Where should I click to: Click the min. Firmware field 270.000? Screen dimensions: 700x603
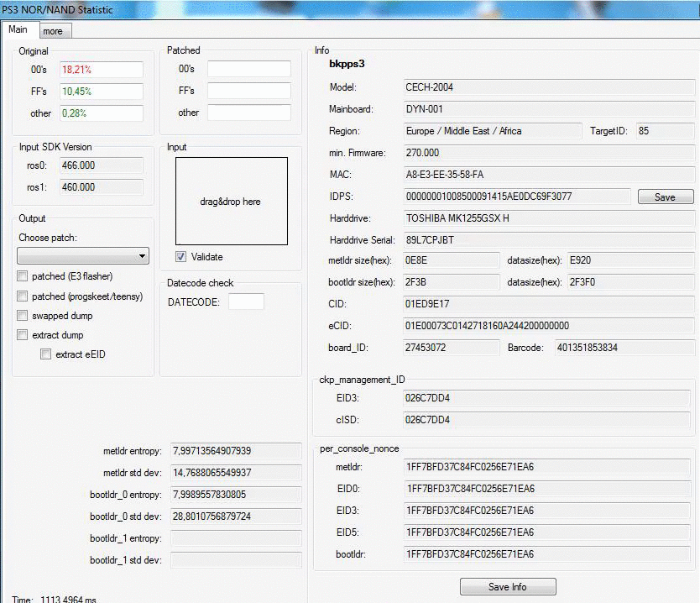coord(549,153)
